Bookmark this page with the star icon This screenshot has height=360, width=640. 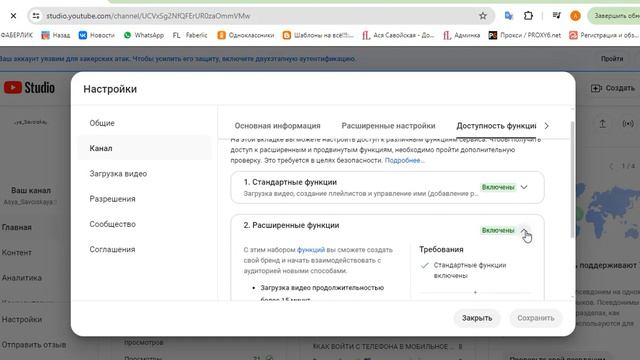pos(483,16)
